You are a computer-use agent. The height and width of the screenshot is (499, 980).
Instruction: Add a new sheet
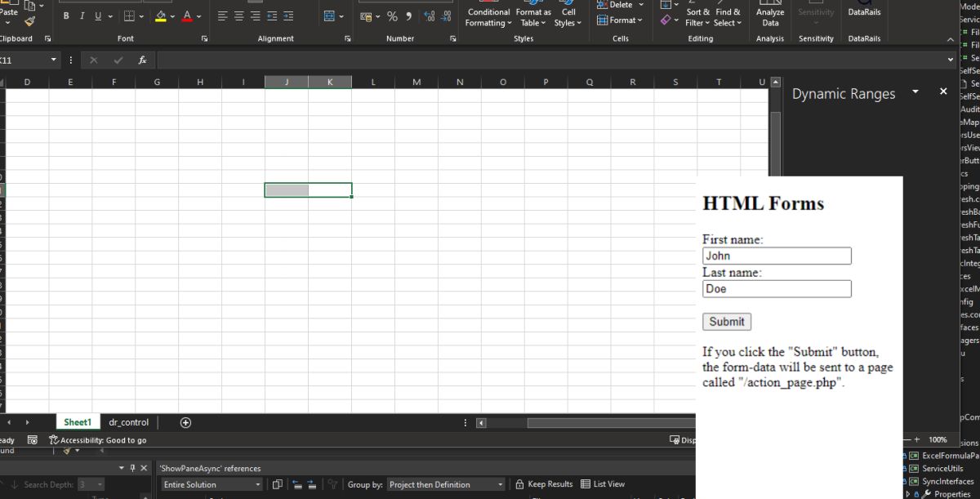click(x=185, y=422)
